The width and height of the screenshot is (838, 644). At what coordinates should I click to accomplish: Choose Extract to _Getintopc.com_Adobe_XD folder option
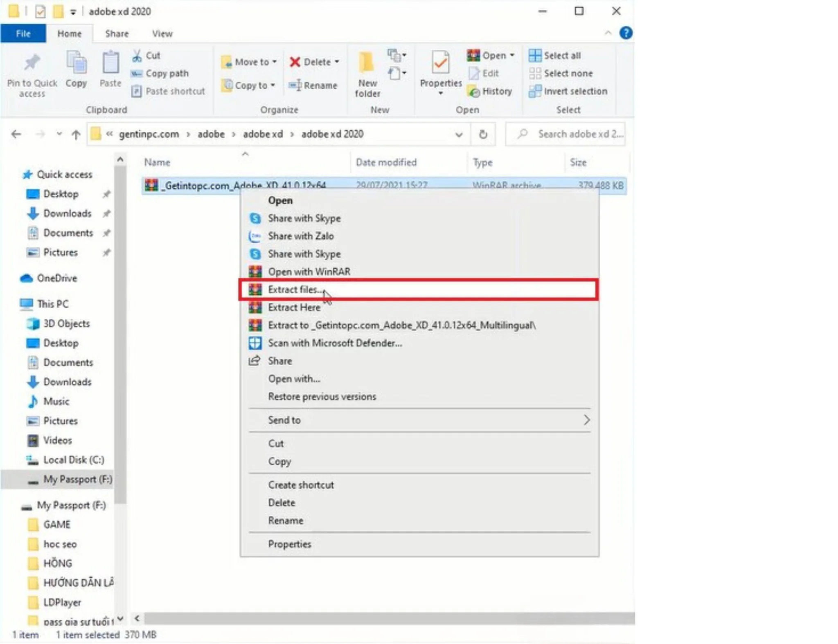419,325
